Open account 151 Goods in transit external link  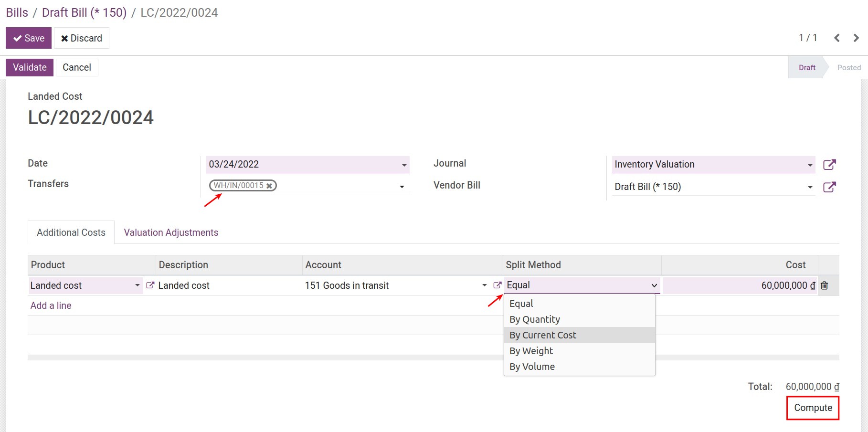[497, 285]
